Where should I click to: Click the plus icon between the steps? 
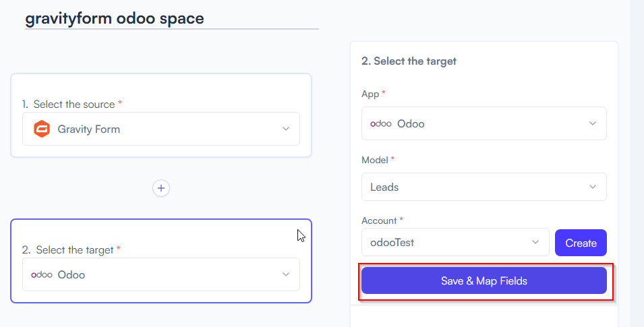(161, 188)
